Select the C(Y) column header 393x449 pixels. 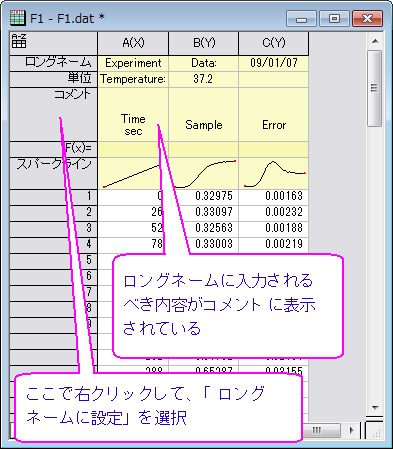274,43
